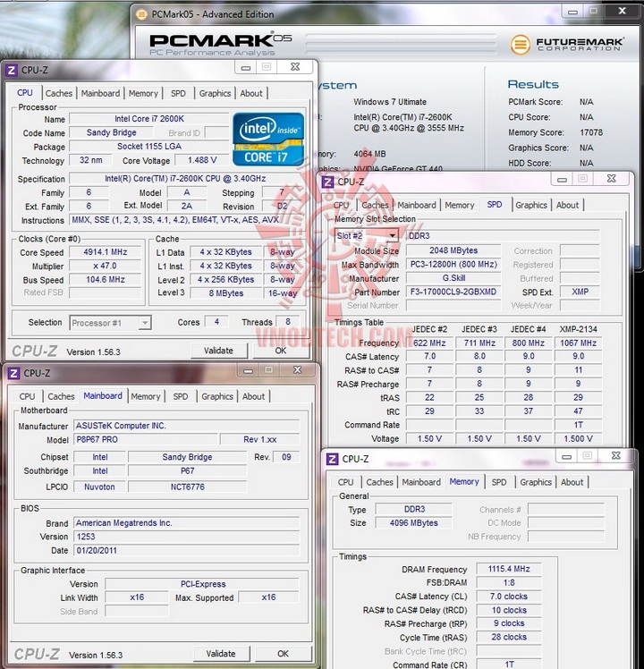The height and width of the screenshot is (669, 644).
Task: Click the Max Bandwidth PC3-12800H field
Action: pyautogui.click(x=453, y=265)
